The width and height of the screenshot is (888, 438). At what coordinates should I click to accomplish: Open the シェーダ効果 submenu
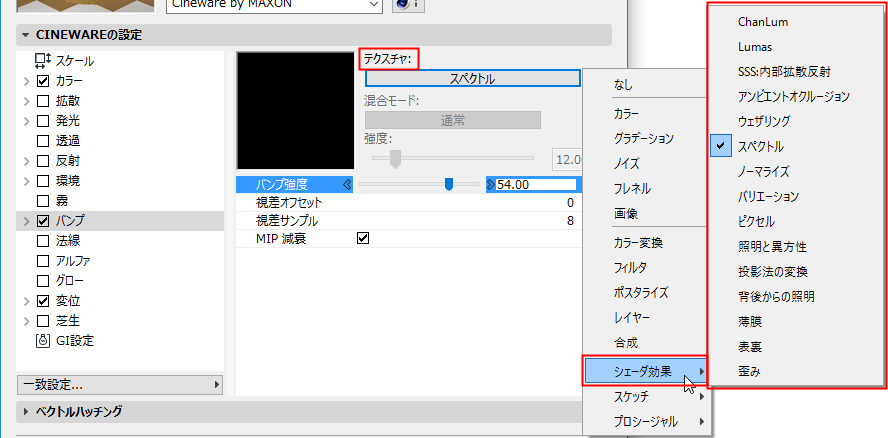click(646, 372)
